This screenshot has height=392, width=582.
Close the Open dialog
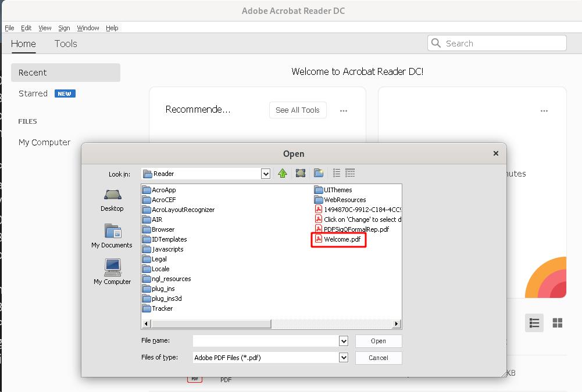tap(495, 153)
